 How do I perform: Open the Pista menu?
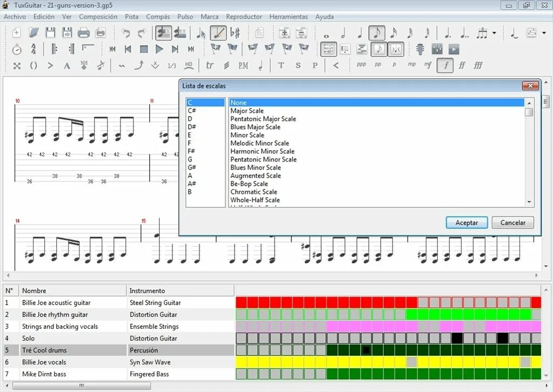click(x=131, y=17)
